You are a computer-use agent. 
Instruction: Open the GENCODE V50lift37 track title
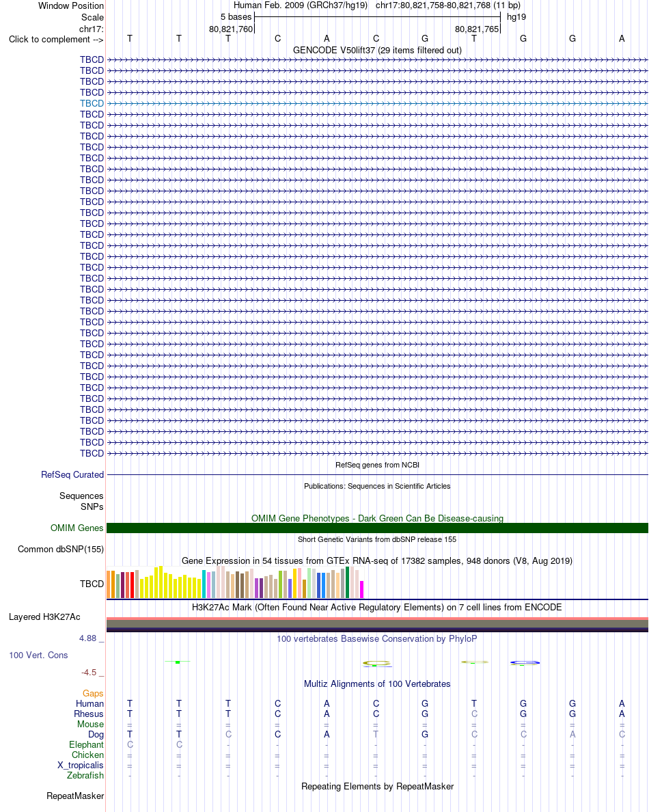coord(377,50)
